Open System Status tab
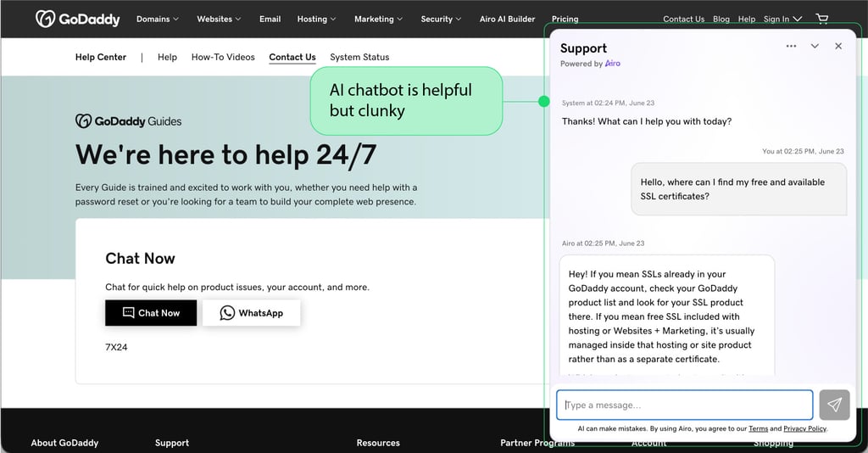This screenshot has height=453, width=868. 359,57
